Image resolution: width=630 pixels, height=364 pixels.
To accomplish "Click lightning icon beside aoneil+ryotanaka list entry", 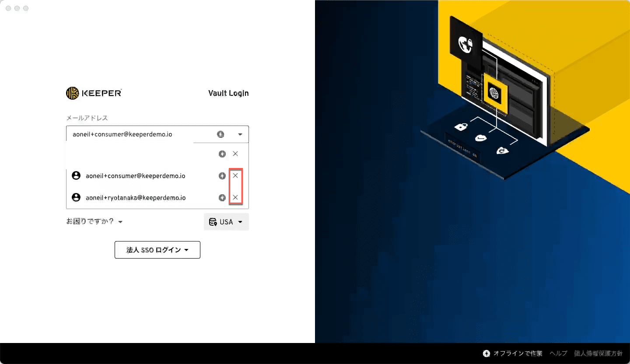I will pos(222,198).
